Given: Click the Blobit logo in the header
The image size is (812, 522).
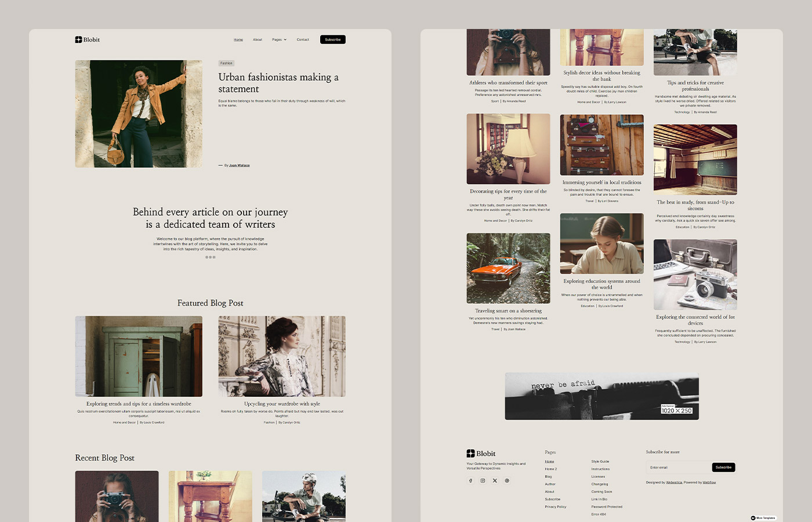Looking at the screenshot, I should point(87,39).
